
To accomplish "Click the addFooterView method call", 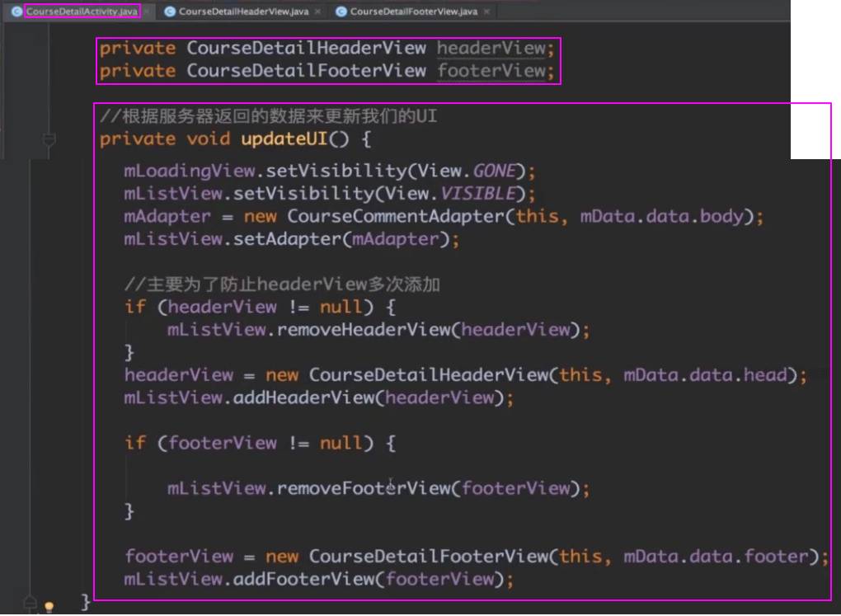I will 303,579.
